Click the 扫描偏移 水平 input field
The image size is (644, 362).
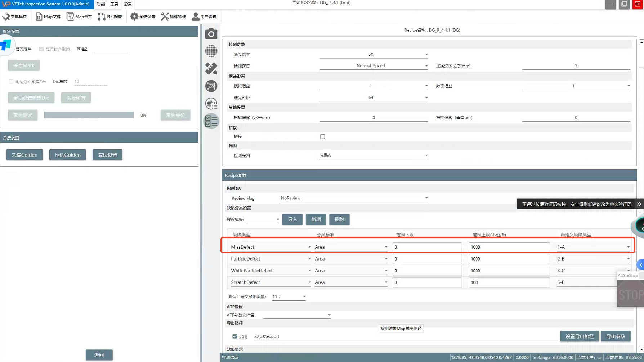click(374, 118)
